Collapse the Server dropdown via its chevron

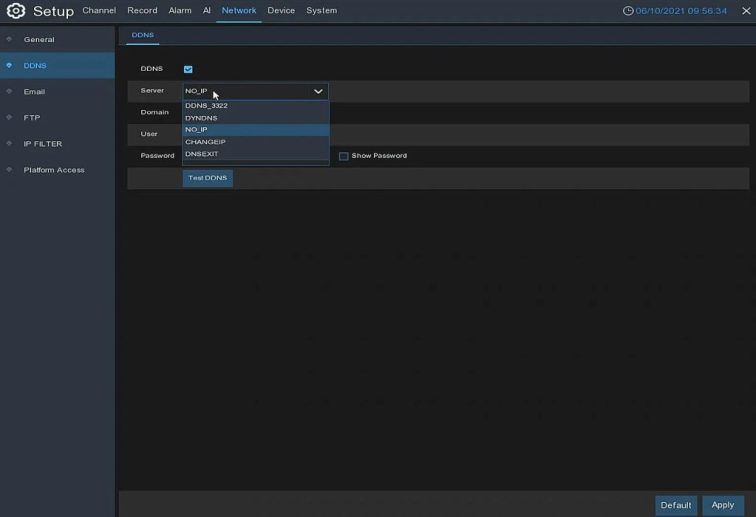(x=318, y=91)
